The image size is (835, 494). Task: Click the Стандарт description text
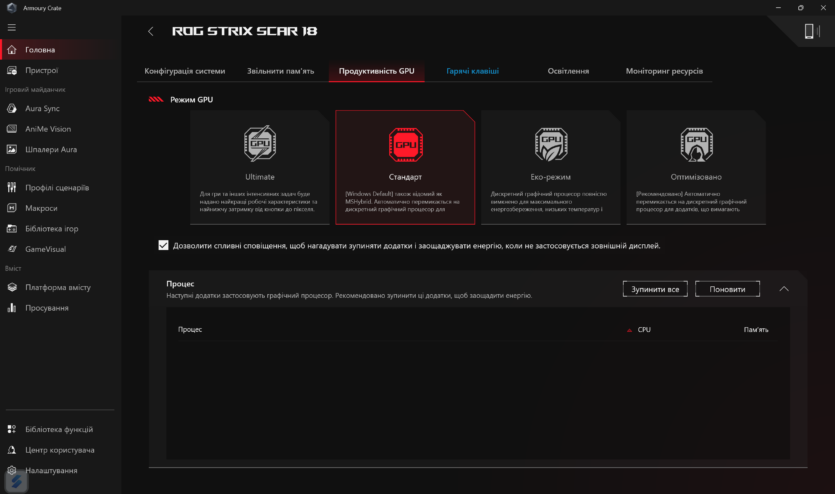point(402,201)
